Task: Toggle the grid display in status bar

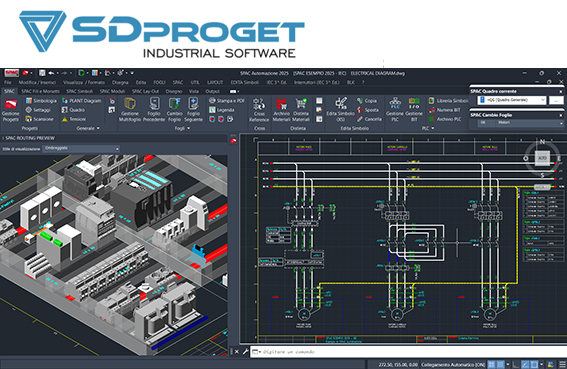Action: 491,364
